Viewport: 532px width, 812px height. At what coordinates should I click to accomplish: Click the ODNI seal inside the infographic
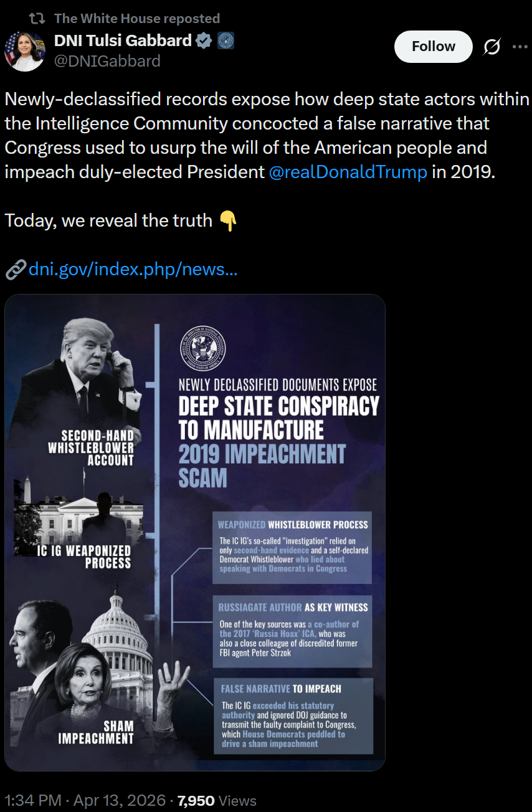[x=203, y=351]
